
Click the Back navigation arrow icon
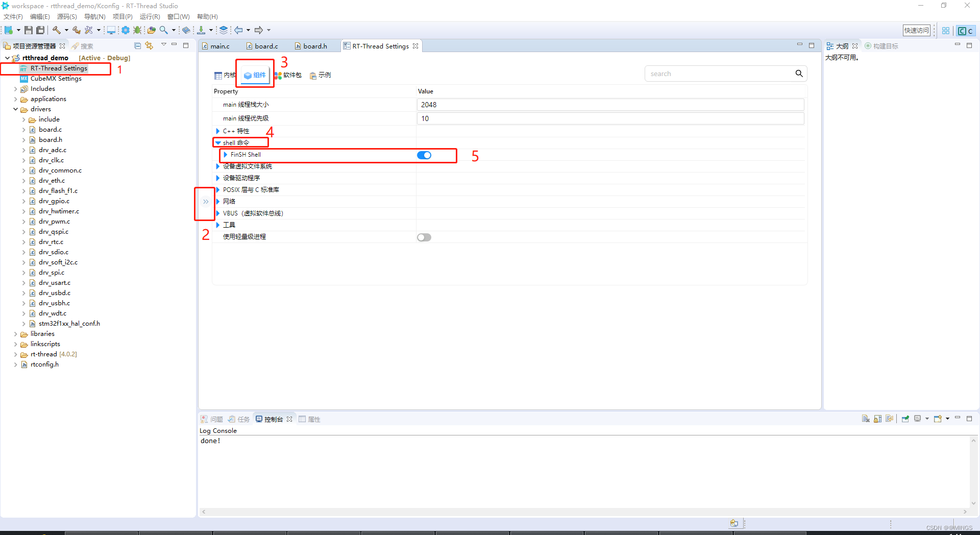tap(238, 30)
